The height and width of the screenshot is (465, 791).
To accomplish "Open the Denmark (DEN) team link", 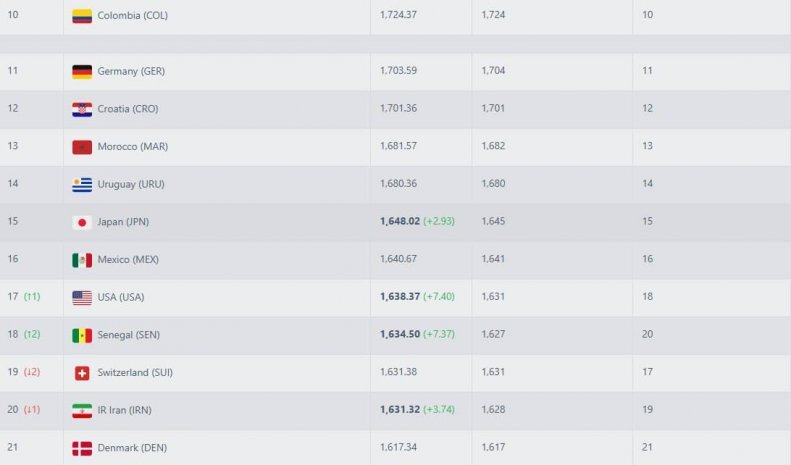I will tap(132, 448).
